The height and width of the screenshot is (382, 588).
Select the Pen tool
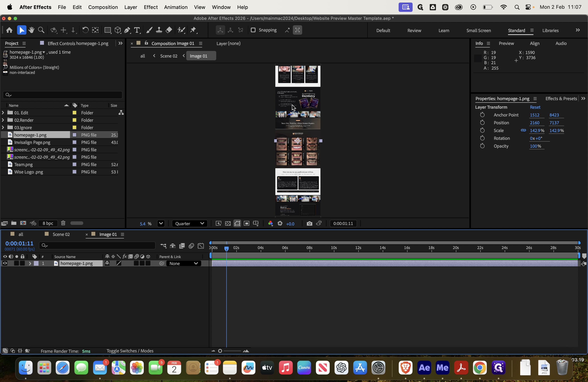(x=127, y=30)
